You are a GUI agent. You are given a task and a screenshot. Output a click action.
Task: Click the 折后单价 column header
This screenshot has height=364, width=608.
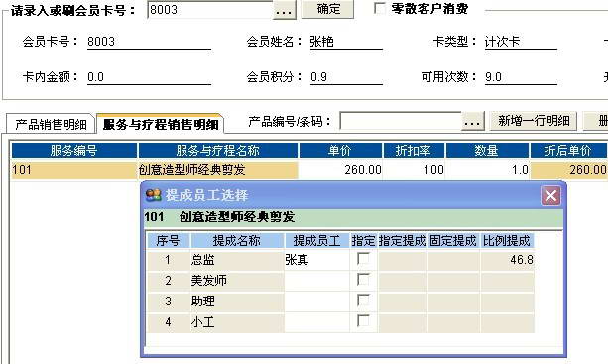567,151
